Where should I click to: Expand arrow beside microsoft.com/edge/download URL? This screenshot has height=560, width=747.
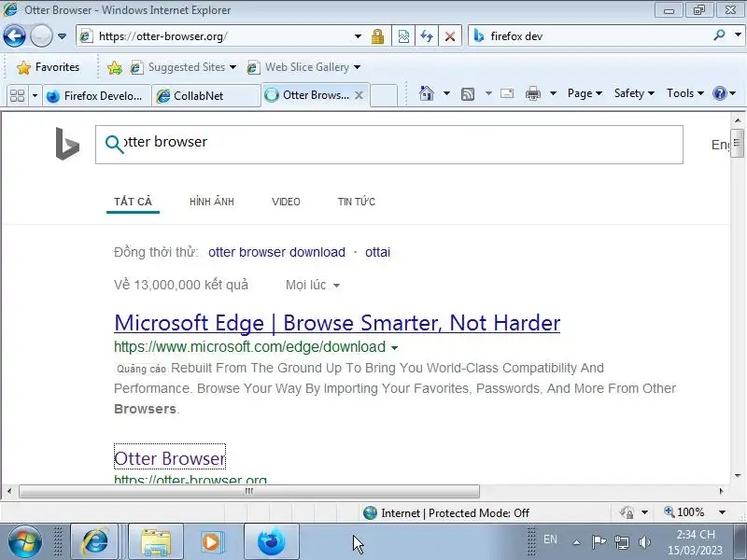tap(394, 348)
